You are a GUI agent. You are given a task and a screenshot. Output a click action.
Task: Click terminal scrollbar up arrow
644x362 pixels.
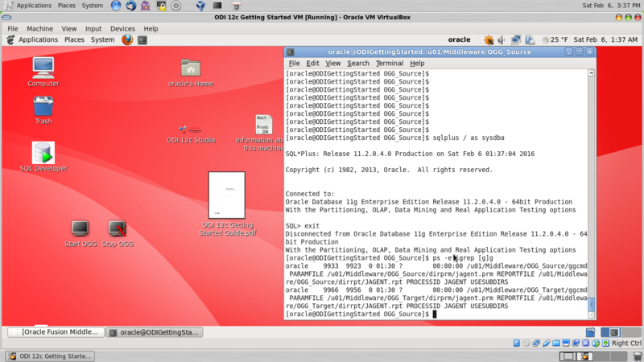pyautogui.click(x=592, y=73)
